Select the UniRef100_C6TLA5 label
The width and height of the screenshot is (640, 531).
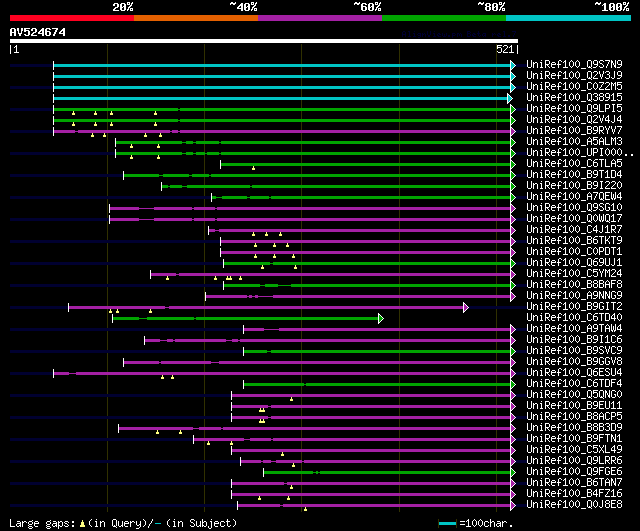click(574, 164)
